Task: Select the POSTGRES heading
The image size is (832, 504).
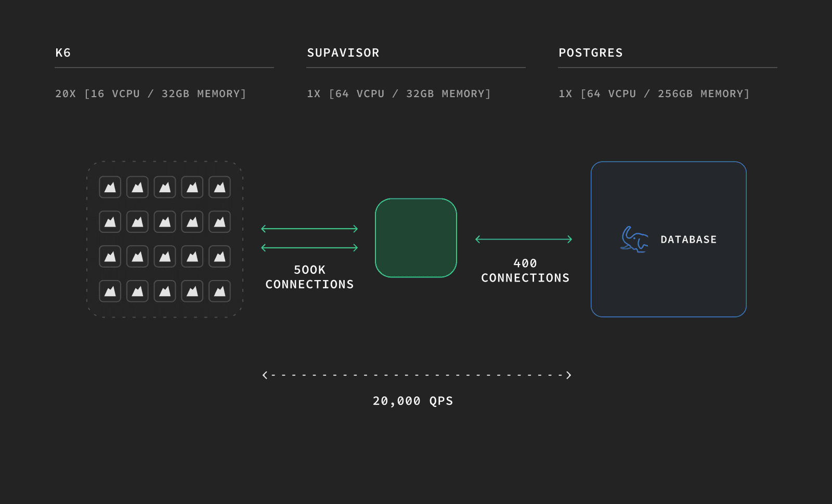Action: 591,53
